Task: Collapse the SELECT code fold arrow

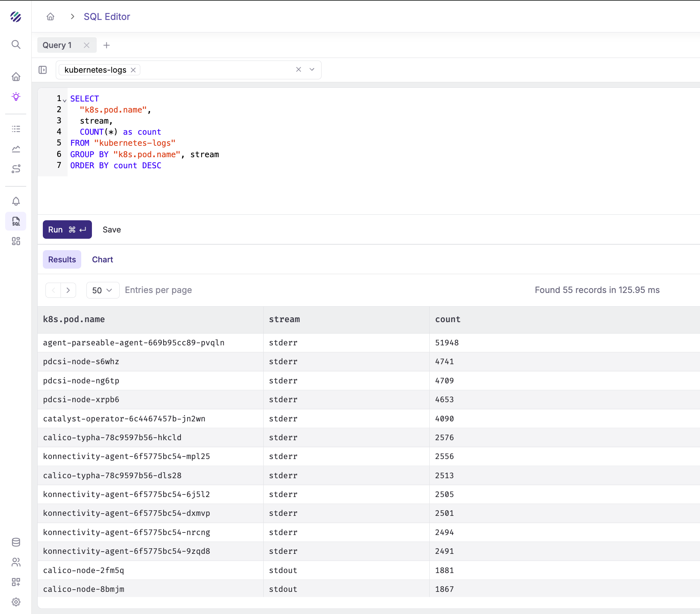Action: pos(65,100)
